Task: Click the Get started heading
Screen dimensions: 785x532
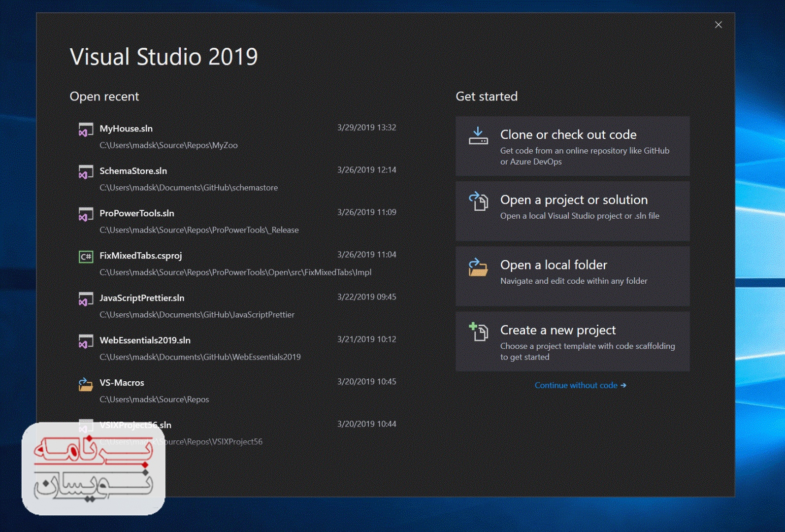Action: coord(487,97)
